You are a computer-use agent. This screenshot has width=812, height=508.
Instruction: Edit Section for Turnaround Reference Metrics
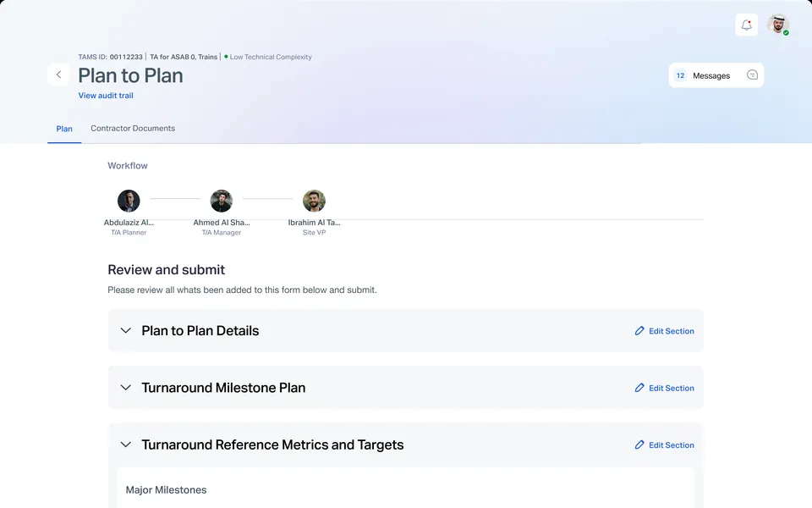tap(665, 444)
